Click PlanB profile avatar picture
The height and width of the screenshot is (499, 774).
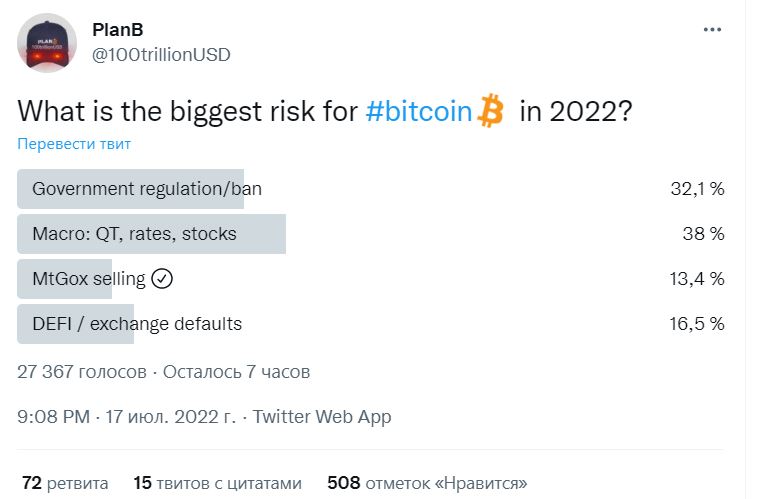click(x=47, y=43)
